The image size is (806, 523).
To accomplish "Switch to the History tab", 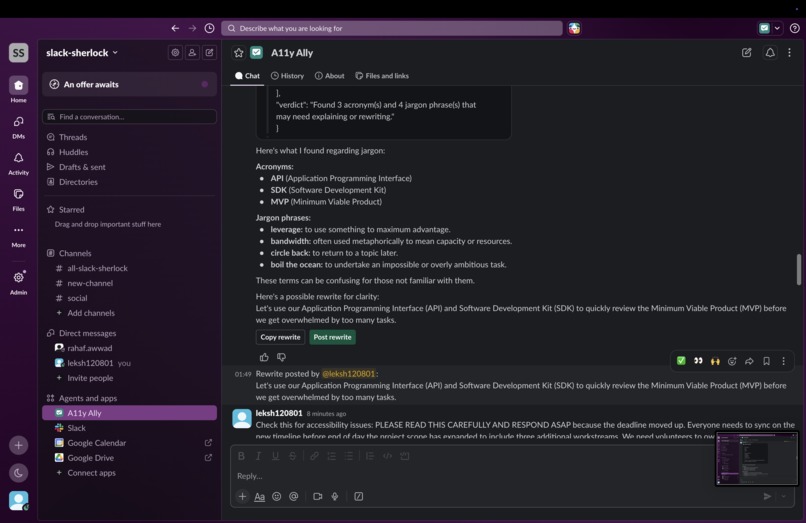I will [x=287, y=76].
